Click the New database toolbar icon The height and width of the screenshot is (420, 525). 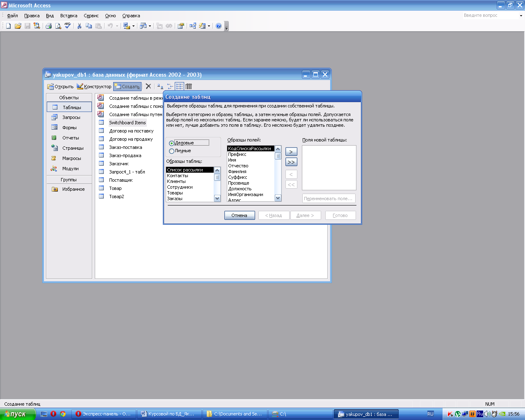8,26
